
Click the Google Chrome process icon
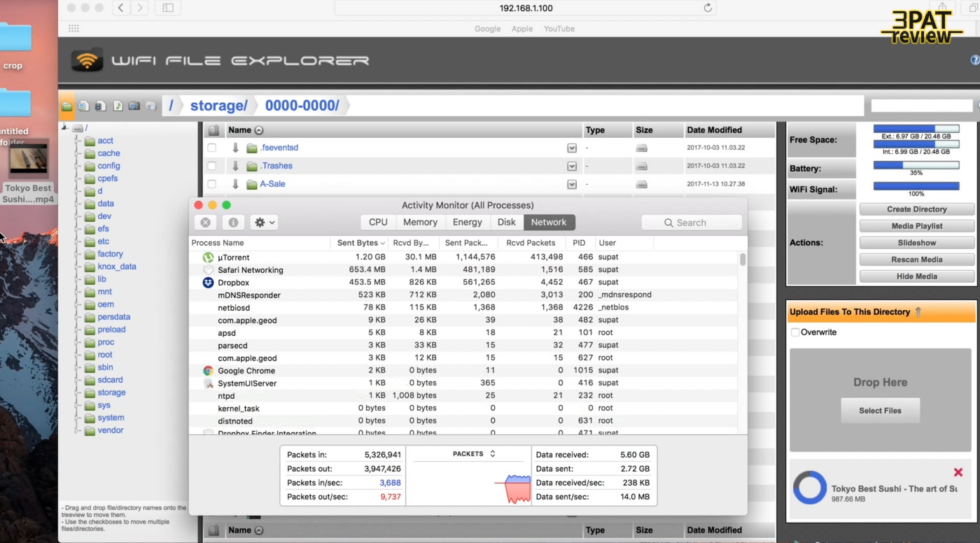[208, 371]
